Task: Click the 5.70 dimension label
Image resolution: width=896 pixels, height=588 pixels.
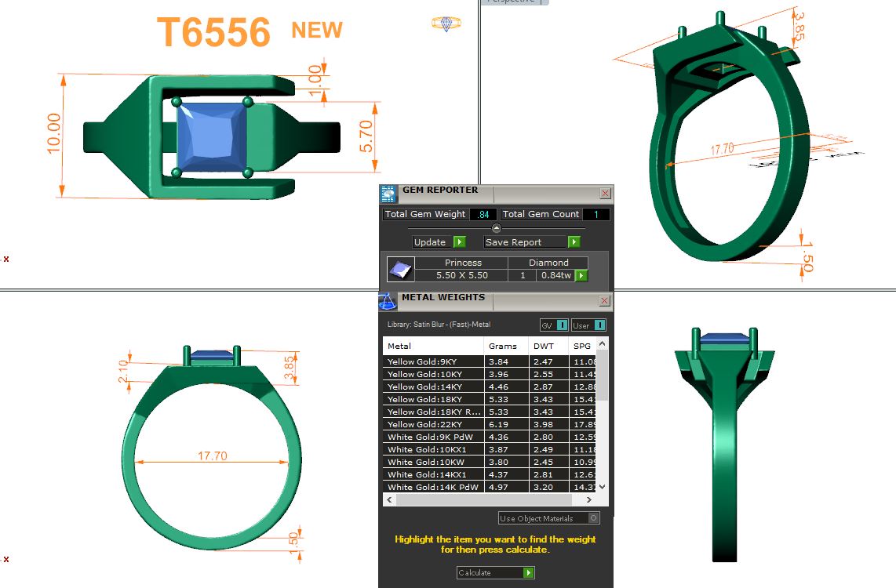Action: click(366, 136)
